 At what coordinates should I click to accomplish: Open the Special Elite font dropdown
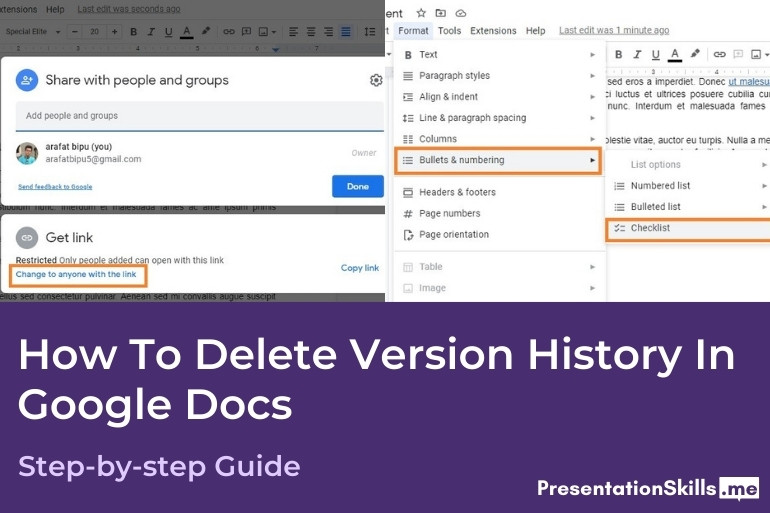click(32, 32)
